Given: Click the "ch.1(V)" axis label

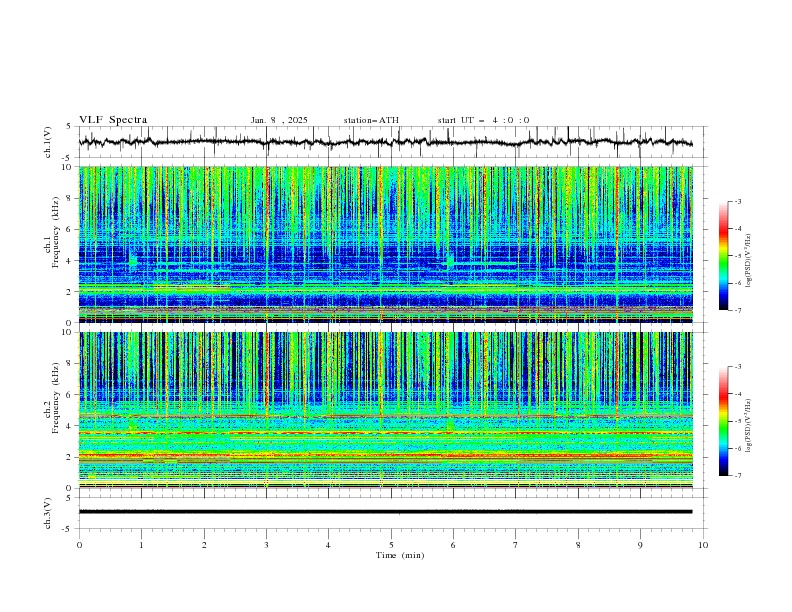Looking at the screenshot, I should 48,142.
